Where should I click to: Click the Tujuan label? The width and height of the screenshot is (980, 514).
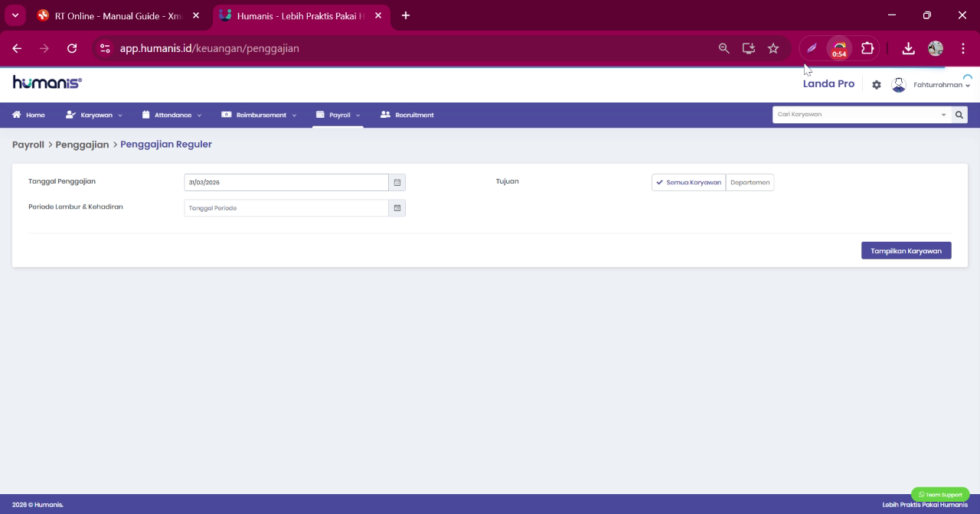[x=508, y=181]
